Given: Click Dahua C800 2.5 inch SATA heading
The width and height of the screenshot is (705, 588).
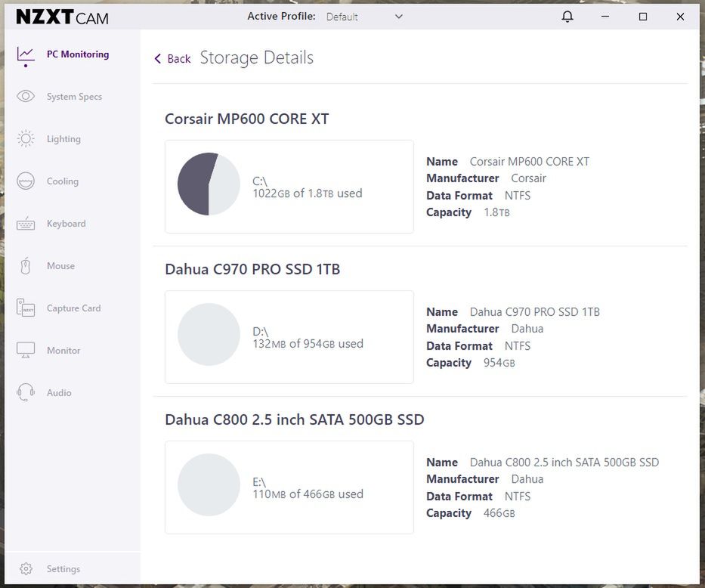Looking at the screenshot, I should (x=295, y=419).
